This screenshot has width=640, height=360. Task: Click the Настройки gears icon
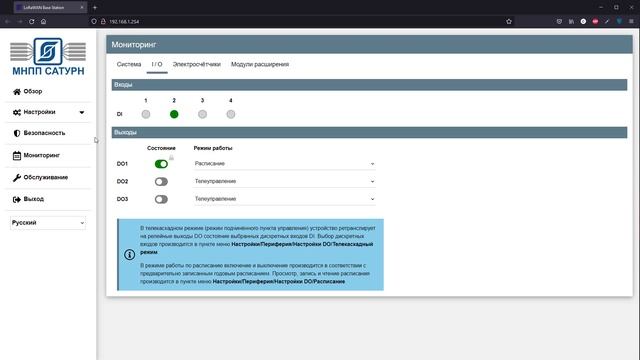tap(17, 112)
